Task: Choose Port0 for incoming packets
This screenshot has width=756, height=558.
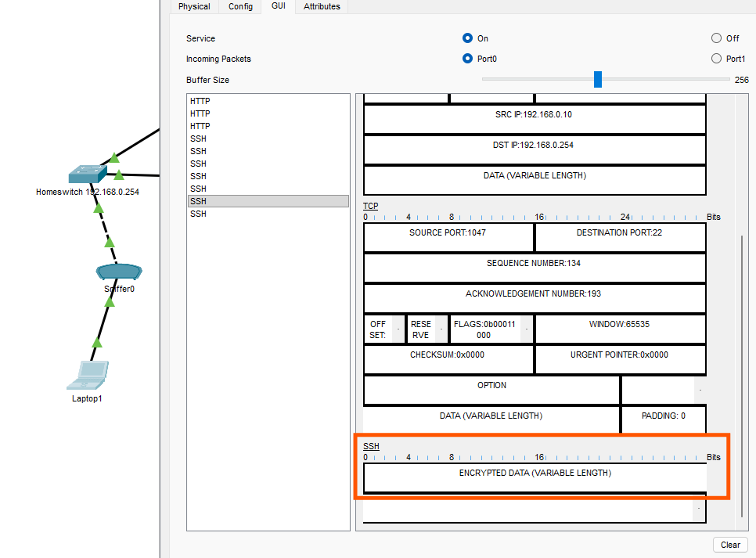Action: (467, 59)
